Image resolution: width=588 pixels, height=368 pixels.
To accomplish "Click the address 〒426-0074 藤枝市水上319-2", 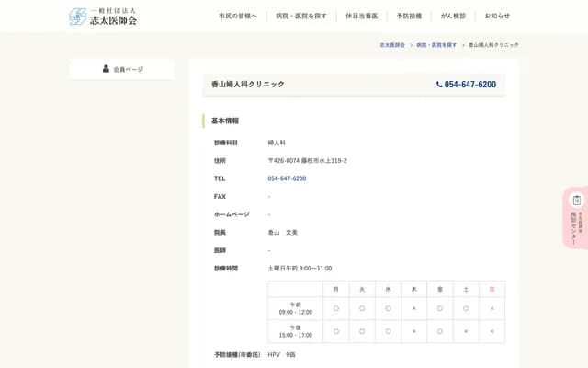I will click(x=307, y=161).
